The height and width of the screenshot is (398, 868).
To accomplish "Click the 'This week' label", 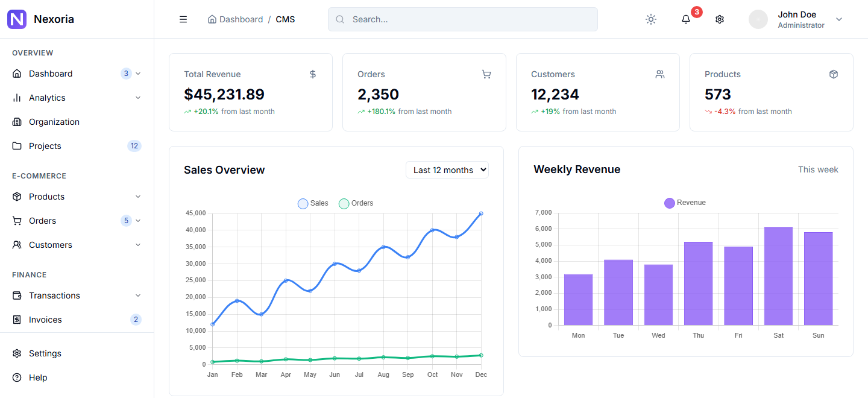I will [818, 169].
